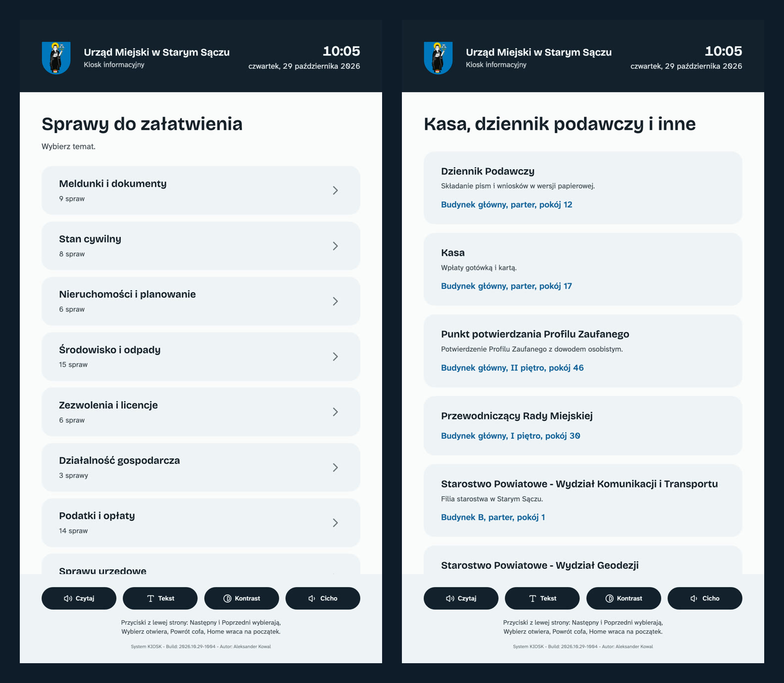Click the coat of arms in the right kiosk header
This screenshot has height=683, width=784.
pos(438,58)
